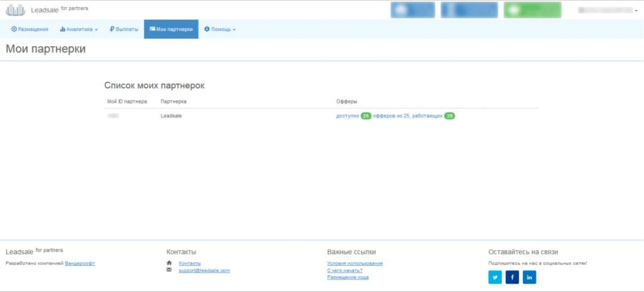The width and height of the screenshot is (644, 292).
Task: Open the Facebook social icon
Action: coord(512,278)
